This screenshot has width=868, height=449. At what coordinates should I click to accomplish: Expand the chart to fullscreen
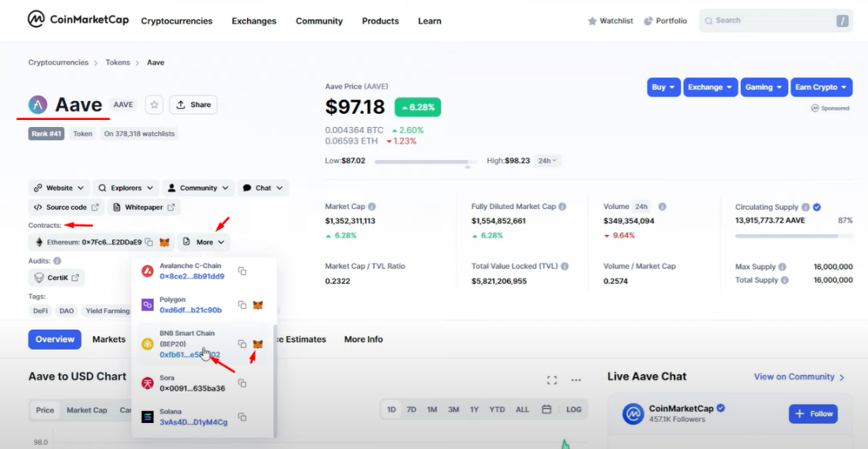click(551, 380)
